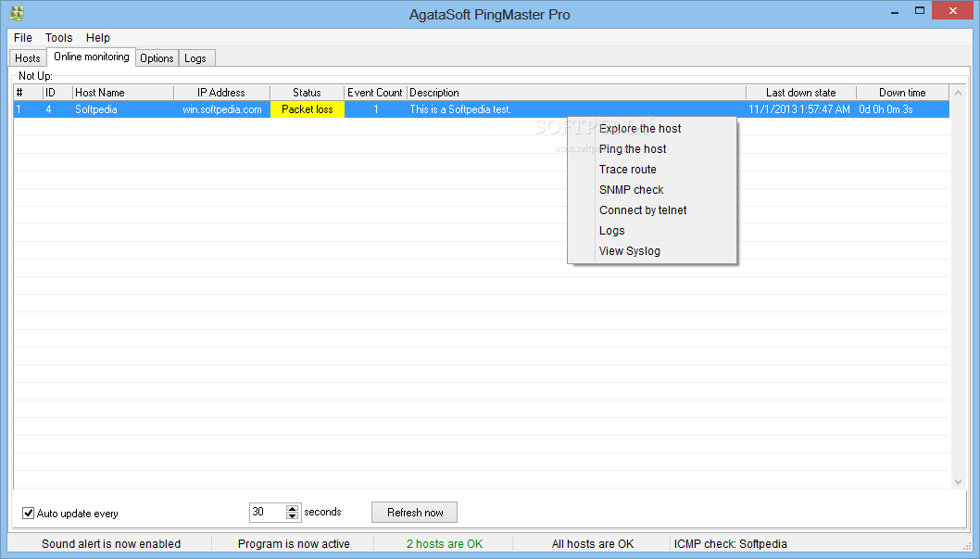The width and height of the screenshot is (980, 559).
Task: Increase seconds with spinner up arrow
Action: [x=293, y=508]
